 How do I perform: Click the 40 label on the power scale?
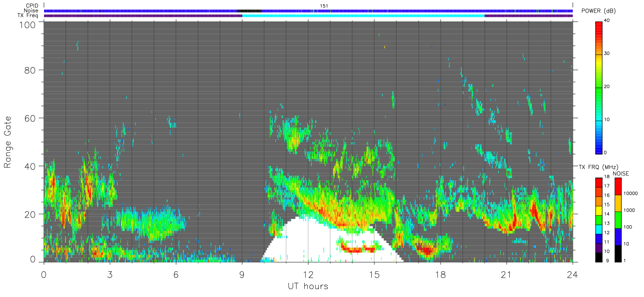tap(607, 20)
